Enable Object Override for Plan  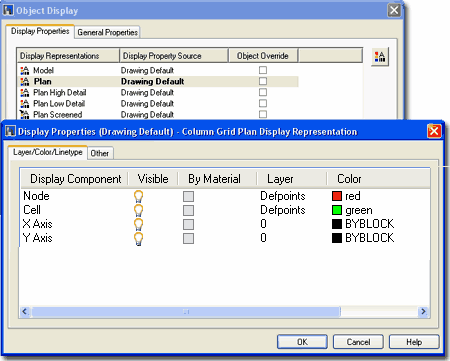tap(263, 81)
